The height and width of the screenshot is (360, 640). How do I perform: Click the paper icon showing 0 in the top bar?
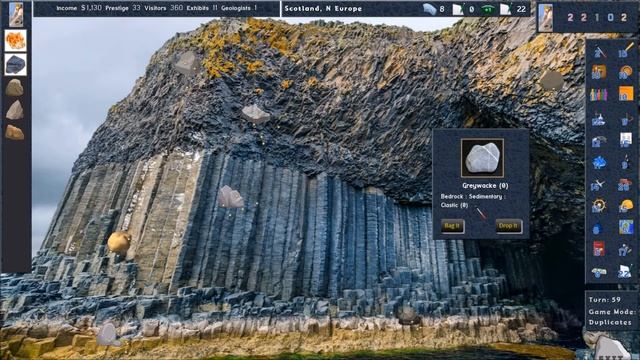click(x=458, y=9)
